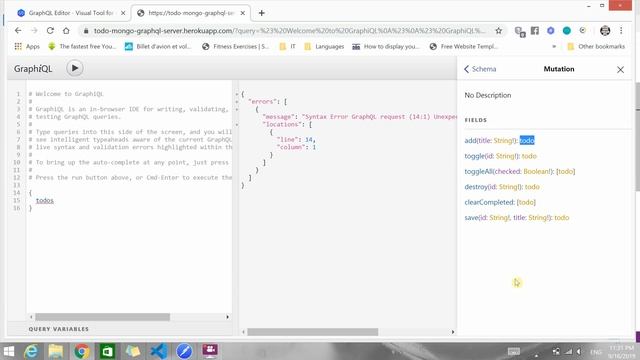640x360 pixels.
Task: Click the volume icon in system tray
Action: pos(579,351)
